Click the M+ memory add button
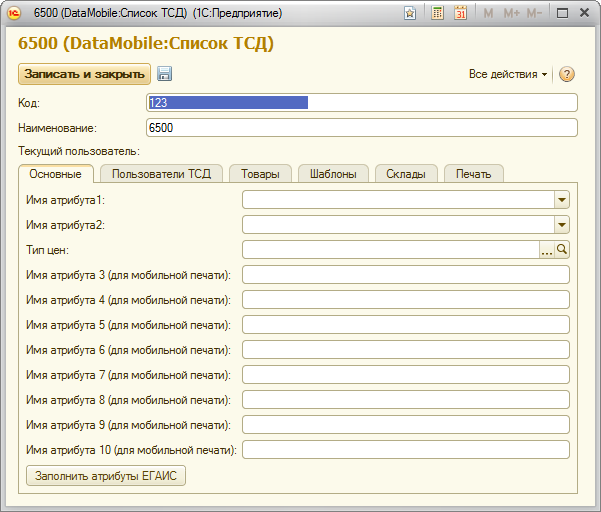 click(x=511, y=13)
